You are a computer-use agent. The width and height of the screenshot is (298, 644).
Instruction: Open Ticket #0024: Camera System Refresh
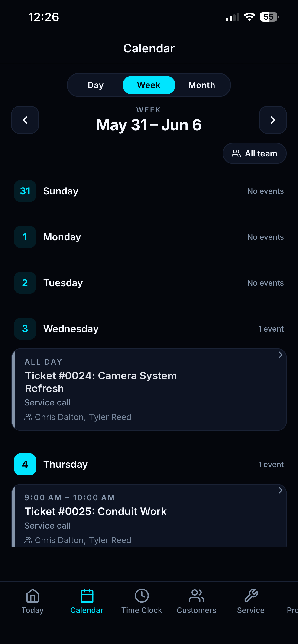click(x=149, y=389)
